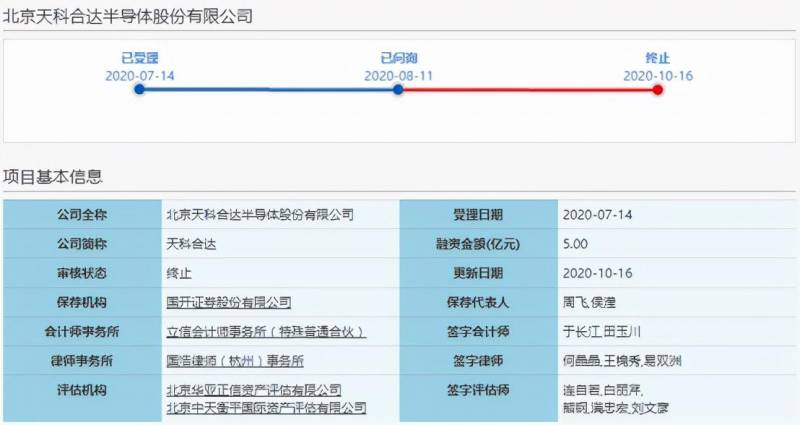Screen dimensions: 800x425
Task: Click the company full name value cell
Action: click(x=280, y=214)
